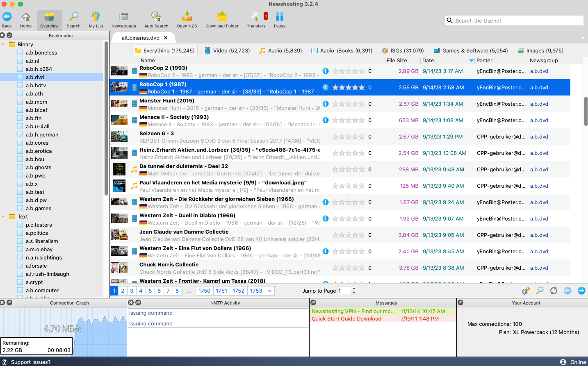
Task: Close the Connection Graph panel
Action: click(x=2, y=302)
